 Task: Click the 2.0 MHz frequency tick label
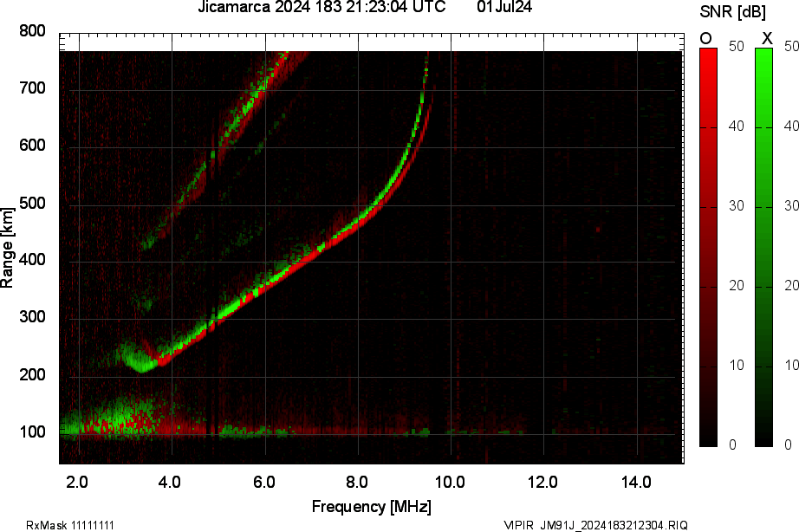pyautogui.click(x=78, y=482)
